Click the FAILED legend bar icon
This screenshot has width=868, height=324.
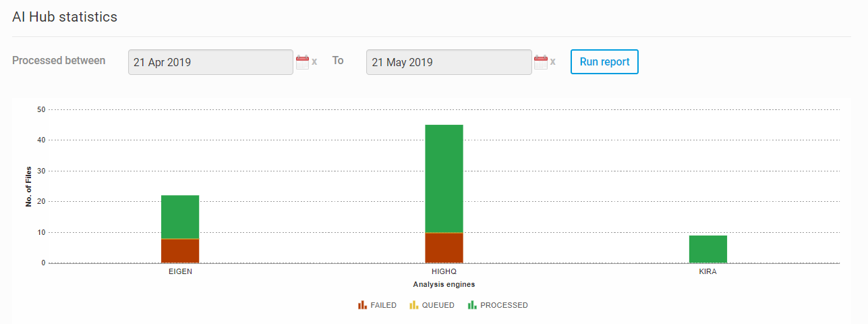coord(362,305)
